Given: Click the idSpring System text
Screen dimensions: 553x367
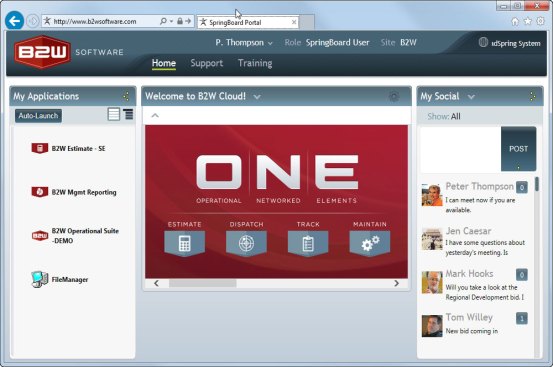Looking at the screenshot, I should point(516,43).
